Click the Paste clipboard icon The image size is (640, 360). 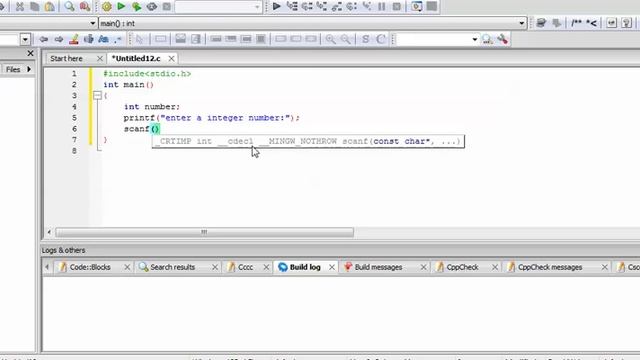tap(49, 7)
